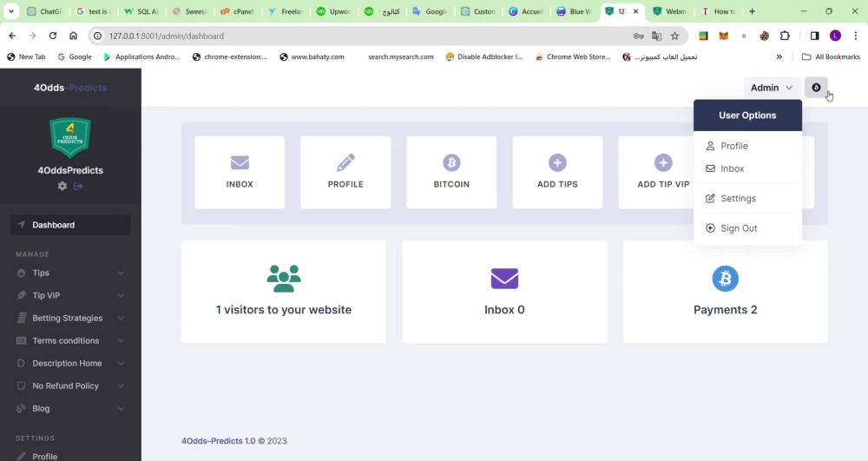Image resolution: width=868 pixels, height=461 pixels.
Task: Show more bookmarks chevron
Action: (x=779, y=56)
